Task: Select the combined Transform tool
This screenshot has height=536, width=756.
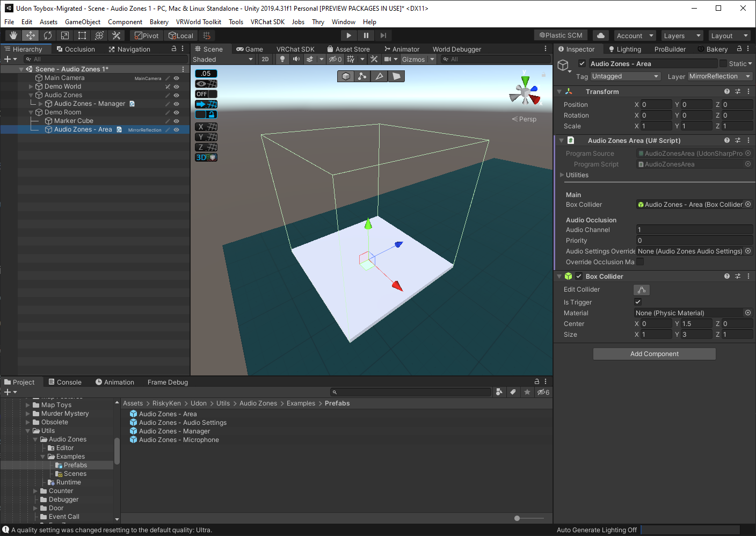Action: coord(99,35)
